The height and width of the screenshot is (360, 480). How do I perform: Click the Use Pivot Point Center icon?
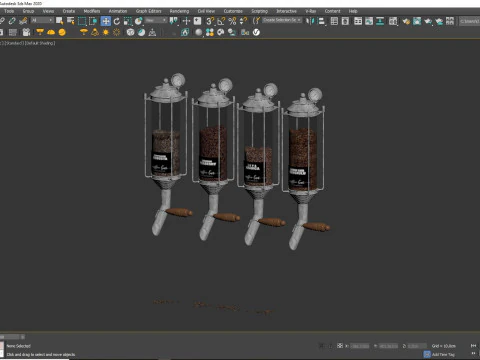[174, 21]
